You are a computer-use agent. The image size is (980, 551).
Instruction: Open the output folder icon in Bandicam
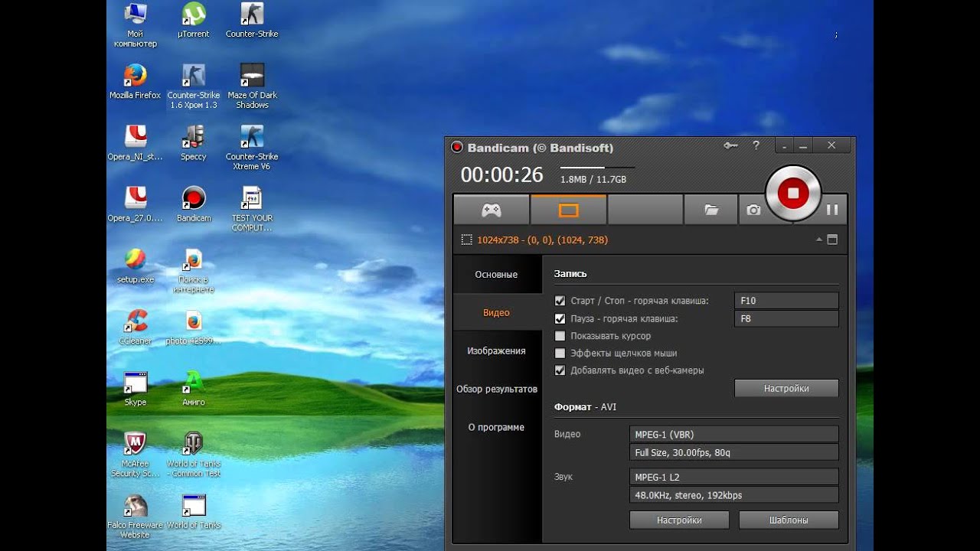click(x=711, y=210)
